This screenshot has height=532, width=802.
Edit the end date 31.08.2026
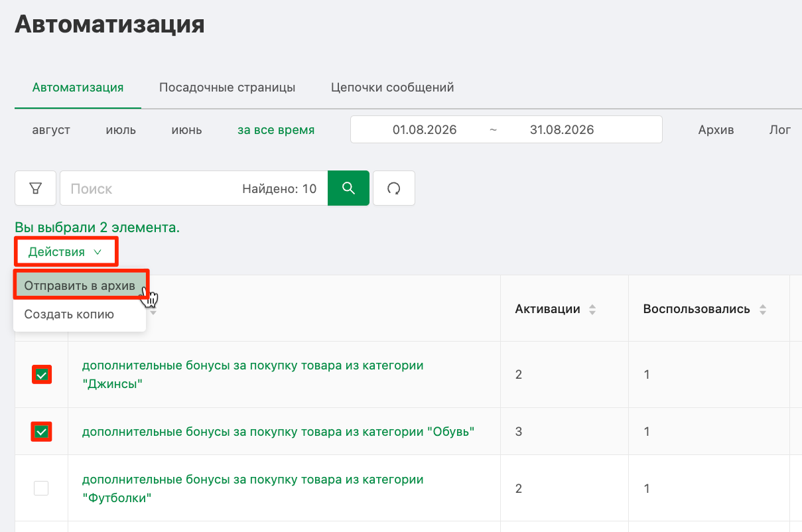[562, 130]
